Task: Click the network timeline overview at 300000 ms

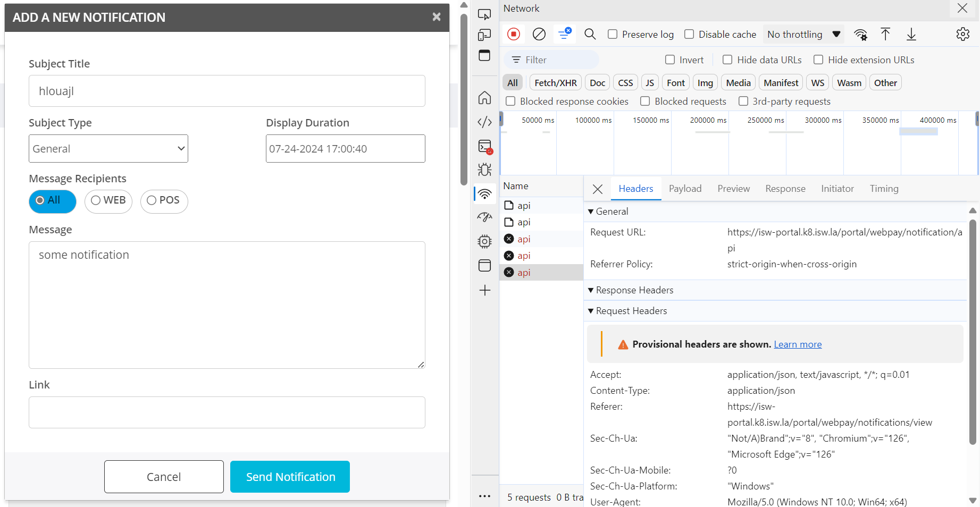Action: coord(823,143)
